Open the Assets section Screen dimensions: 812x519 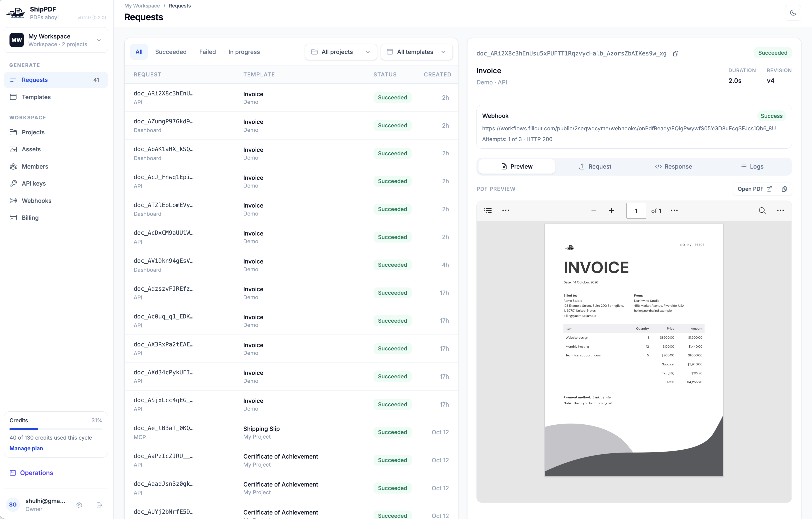pos(56,149)
